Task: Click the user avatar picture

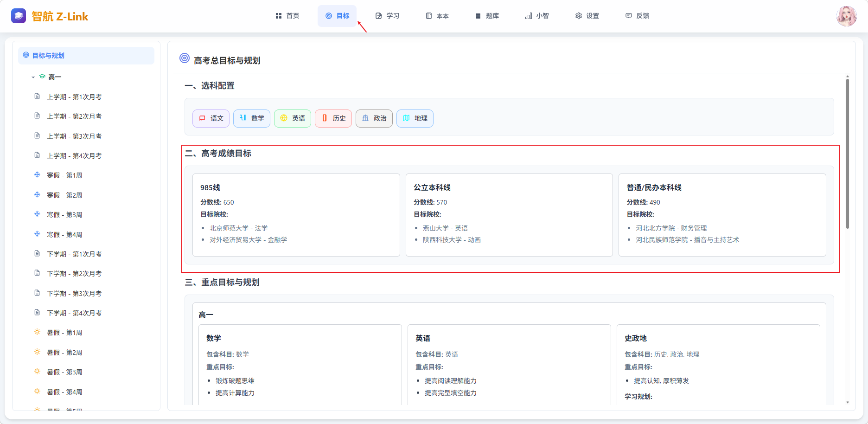Action: tap(846, 16)
